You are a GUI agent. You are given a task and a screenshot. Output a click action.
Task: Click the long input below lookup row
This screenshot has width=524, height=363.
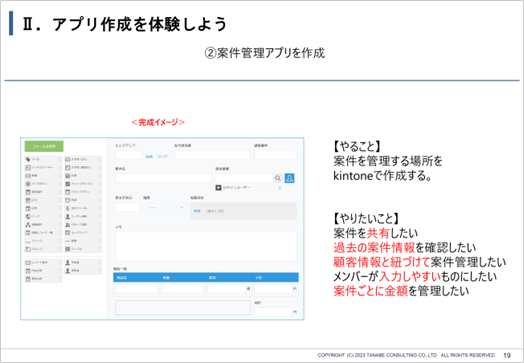click(163, 178)
